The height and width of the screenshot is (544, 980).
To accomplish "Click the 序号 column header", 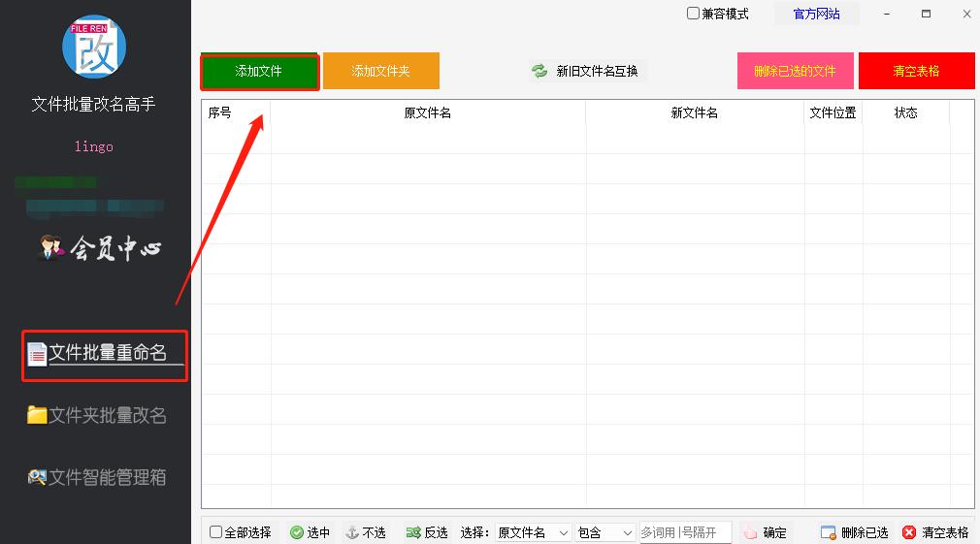I will (236, 112).
